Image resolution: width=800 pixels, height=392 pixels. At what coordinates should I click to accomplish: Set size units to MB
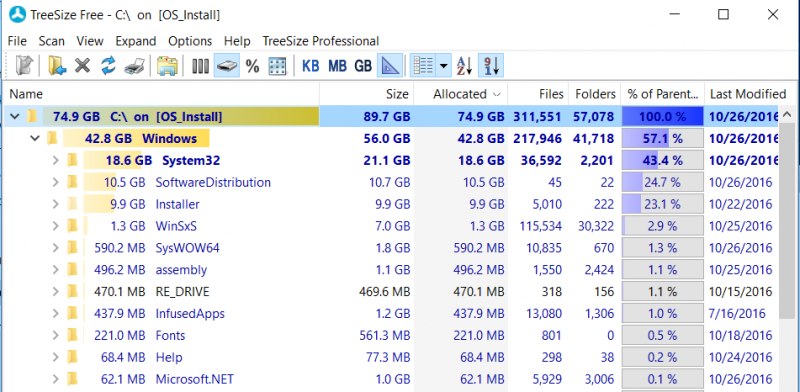pos(337,66)
